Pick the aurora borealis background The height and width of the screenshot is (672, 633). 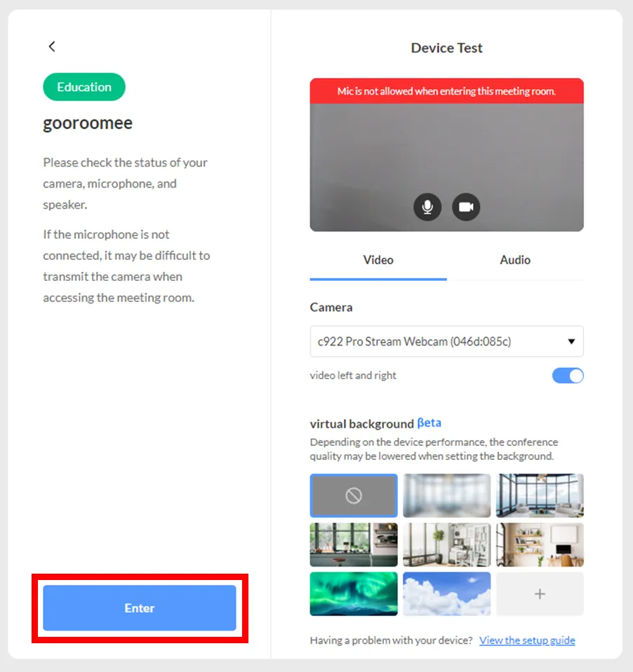[354, 593]
